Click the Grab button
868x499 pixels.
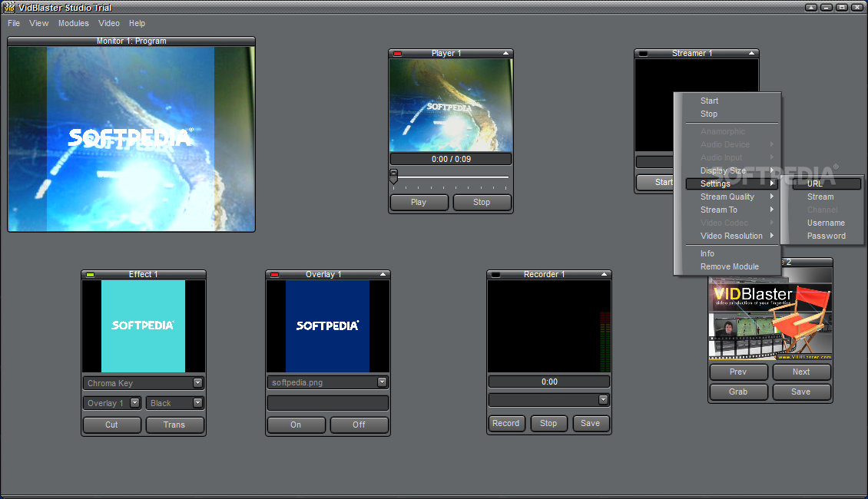point(738,392)
